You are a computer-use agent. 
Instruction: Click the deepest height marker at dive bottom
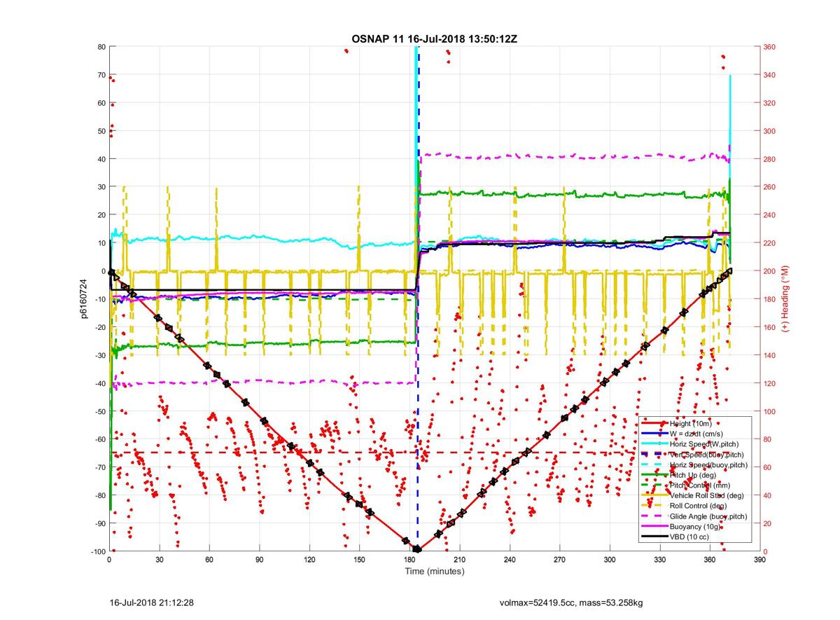tap(417, 549)
